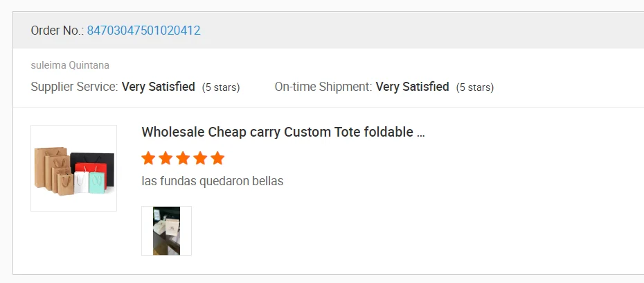This screenshot has width=644, height=283.
Task: Enlarge the customer review photo thumbnail
Action: click(166, 231)
